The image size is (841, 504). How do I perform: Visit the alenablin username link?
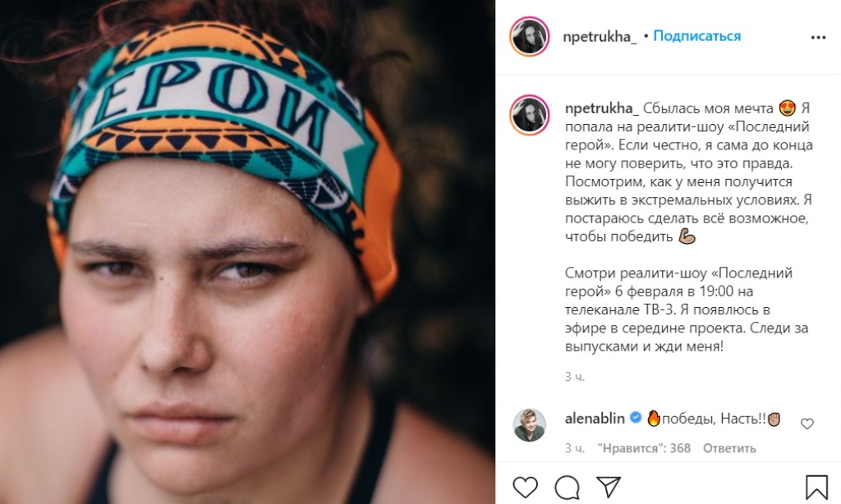coord(595,418)
